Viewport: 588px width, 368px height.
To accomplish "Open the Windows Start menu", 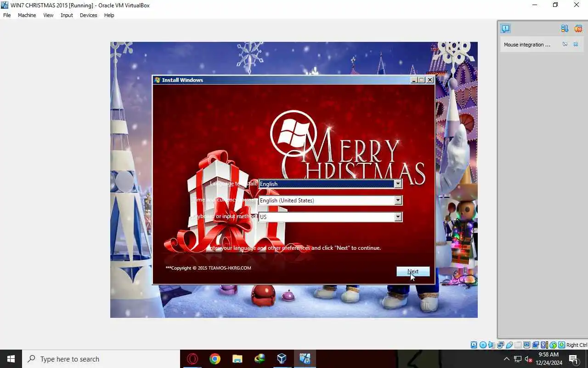I will (11, 359).
